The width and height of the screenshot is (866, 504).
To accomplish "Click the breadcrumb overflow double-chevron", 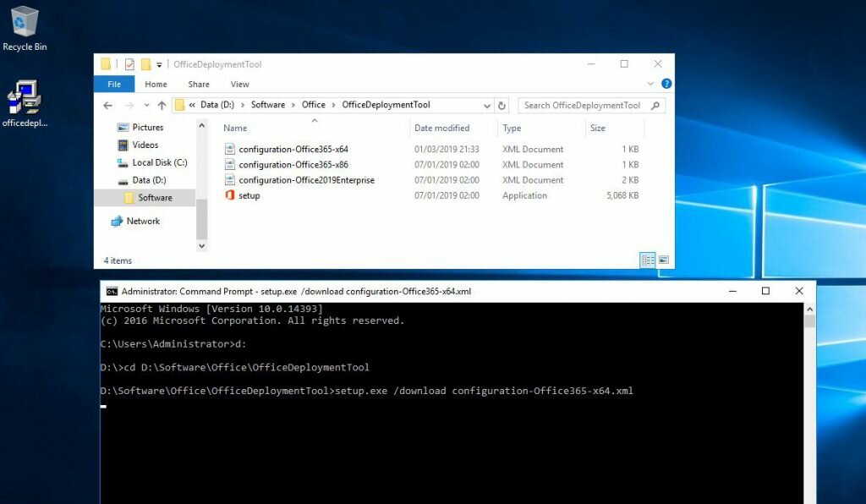I will point(192,105).
